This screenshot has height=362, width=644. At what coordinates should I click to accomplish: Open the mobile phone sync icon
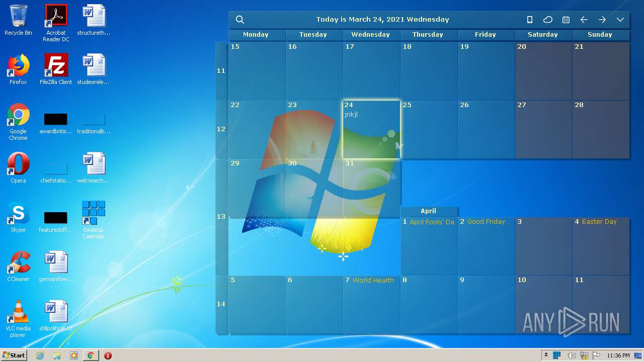(x=529, y=20)
